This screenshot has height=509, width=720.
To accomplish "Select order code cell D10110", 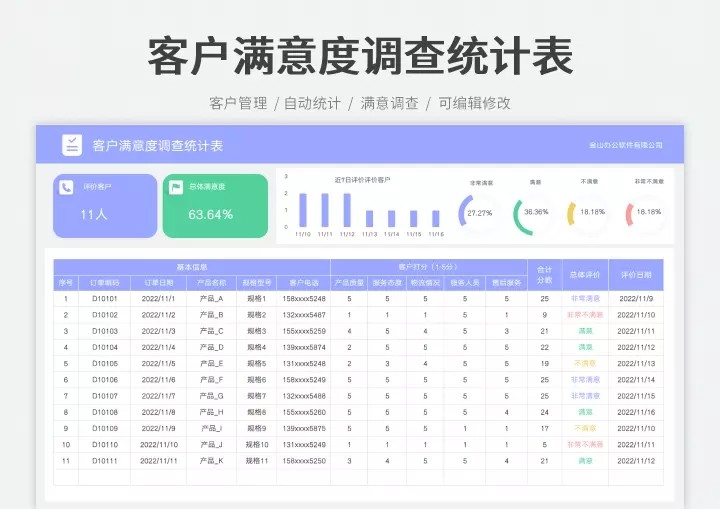I will (x=105, y=445).
